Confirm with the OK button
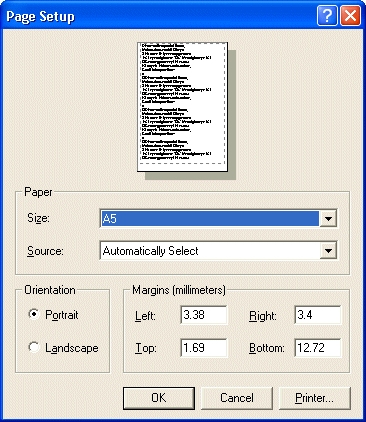Screen dimensions: 366x422 pyautogui.click(x=159, y=398)
